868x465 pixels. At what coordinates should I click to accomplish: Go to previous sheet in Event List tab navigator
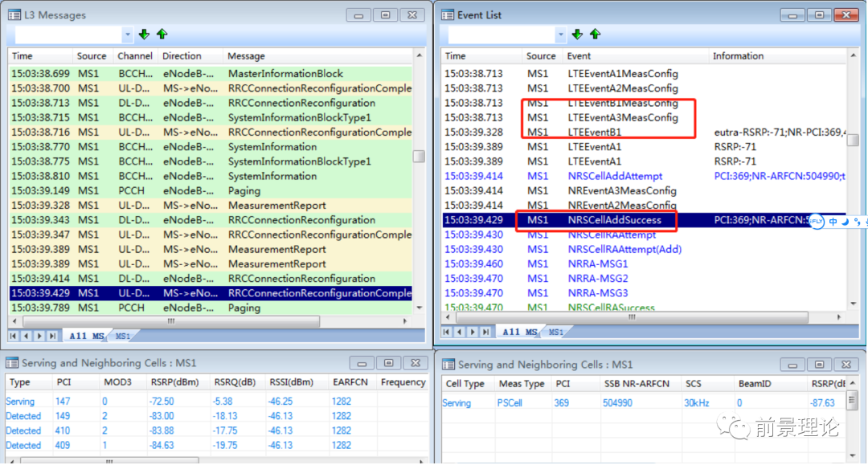(x=460, y=332)
